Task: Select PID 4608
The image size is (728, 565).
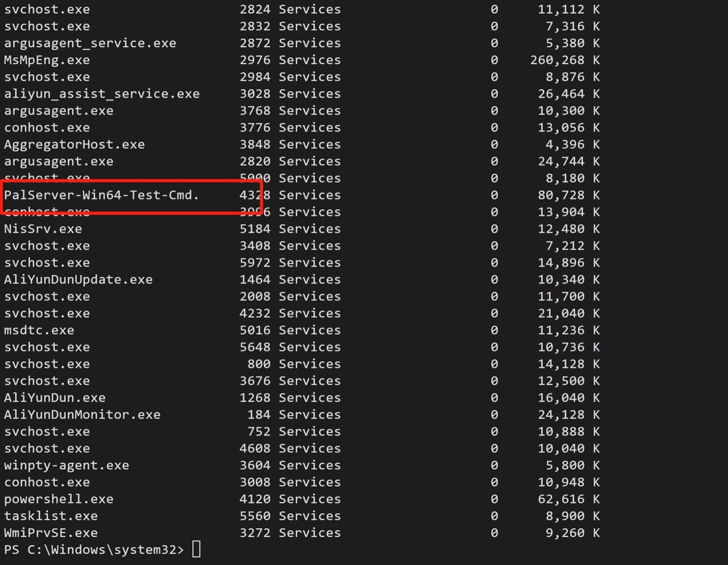Action: tap(255, 449)
